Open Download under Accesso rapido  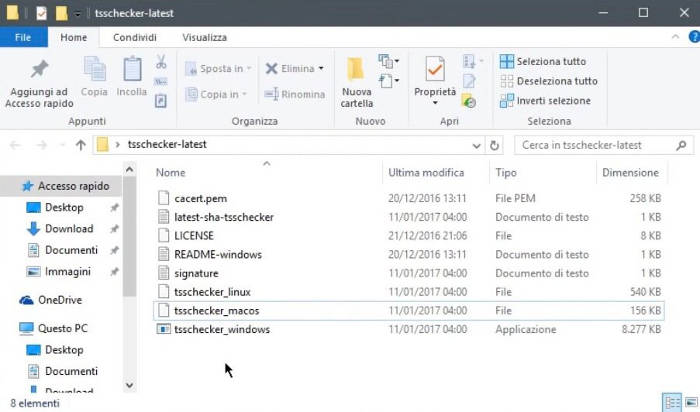click(x=69, y=229)
